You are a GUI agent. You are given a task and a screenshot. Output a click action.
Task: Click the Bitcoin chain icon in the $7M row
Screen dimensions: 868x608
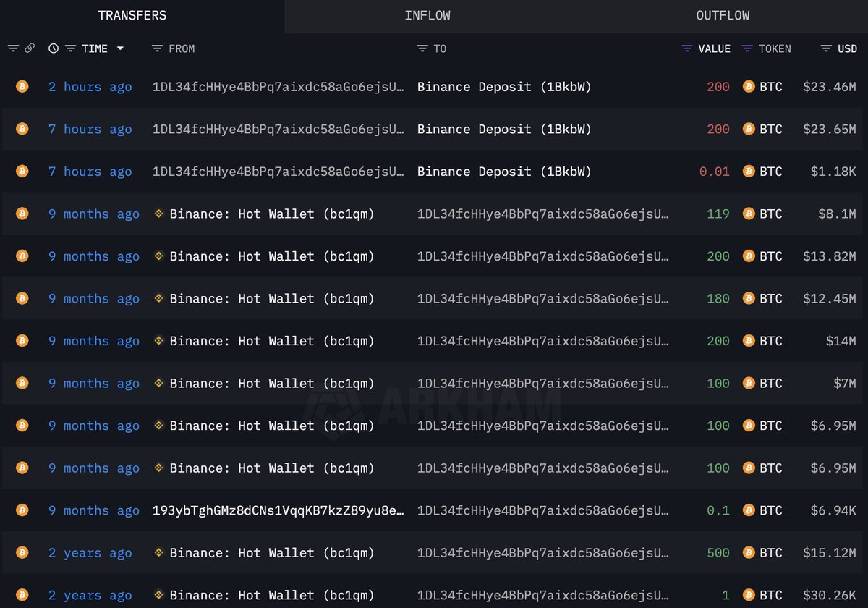(x=22, y=383)
